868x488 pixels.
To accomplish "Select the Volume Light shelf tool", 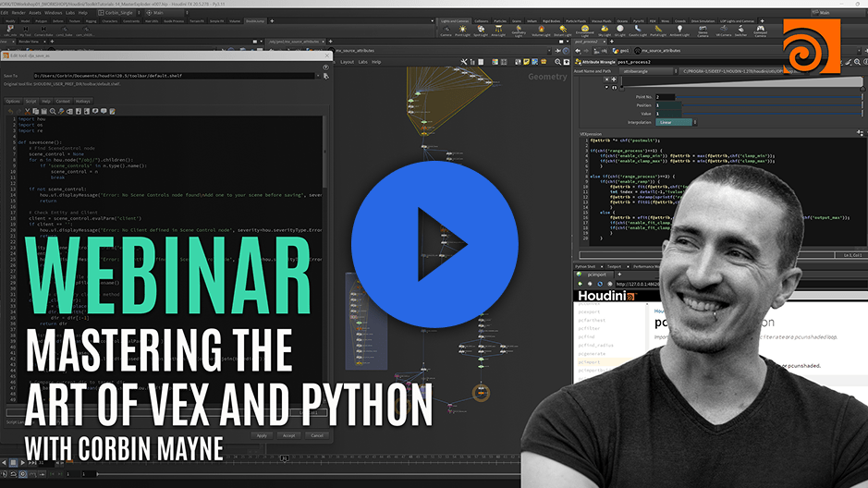I will [542, 31].
